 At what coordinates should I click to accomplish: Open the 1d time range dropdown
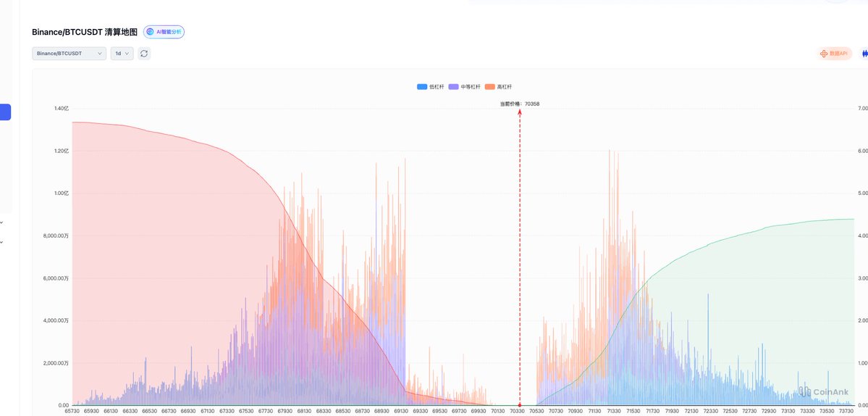tap(122, 53)
